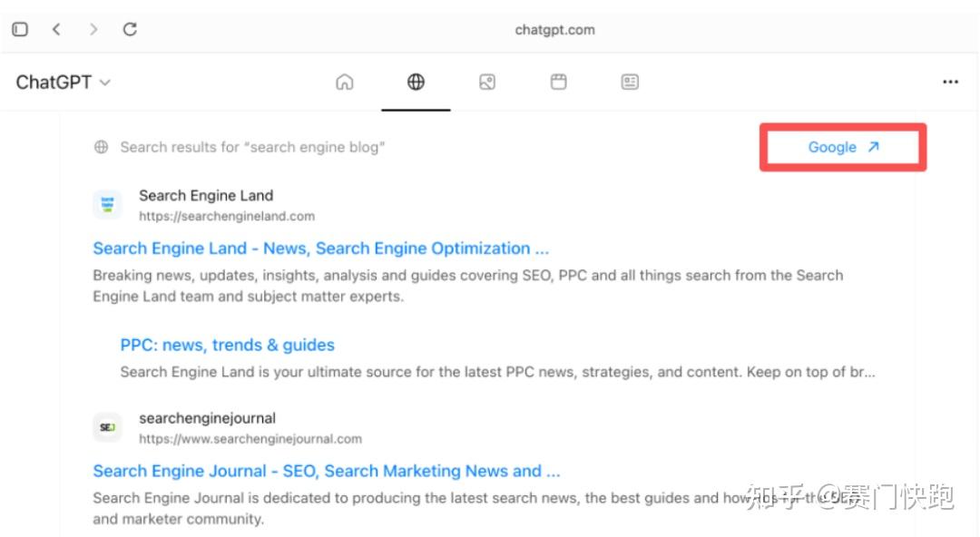The width and height of the screenshot is (980, 537).
Task: Open the more options ellipsis menu
Action: 950,82
